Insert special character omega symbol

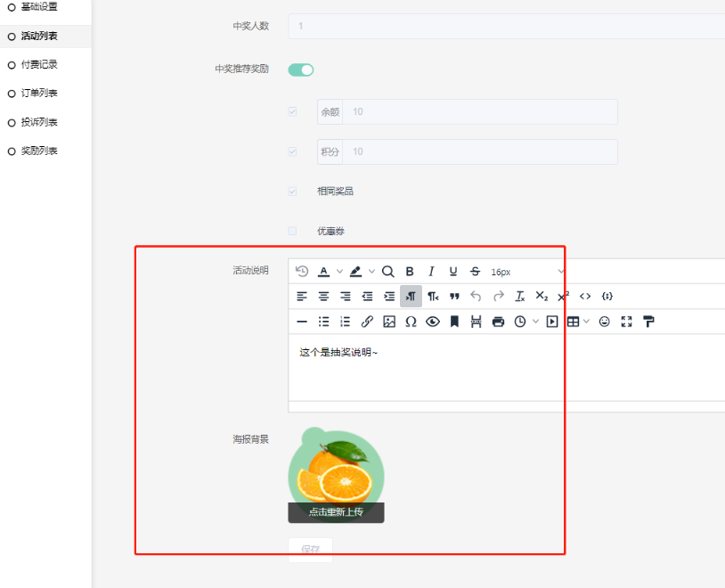[411, 322]
